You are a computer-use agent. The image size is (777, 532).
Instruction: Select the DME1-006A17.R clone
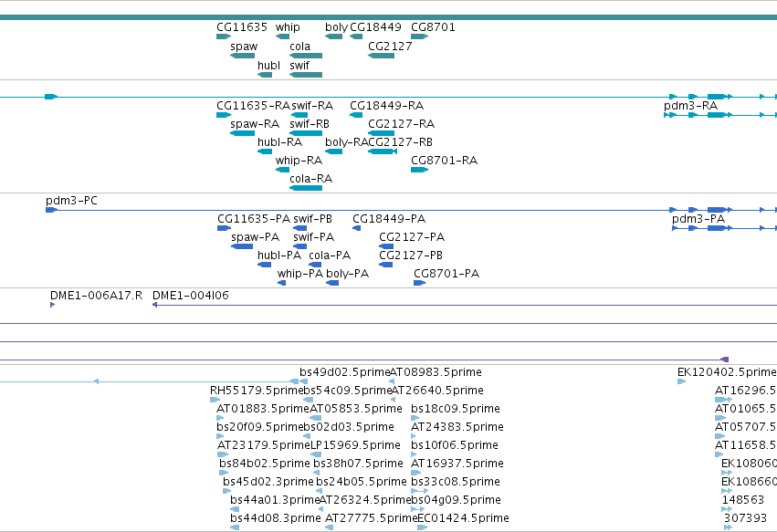point(53,305)
